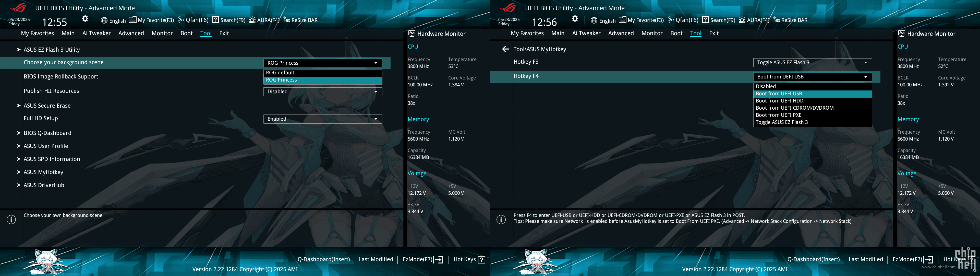This screenshot has height=276, width=980.
Task: Open Qfan(F6) fan icon in right window
Action: click(671, 20)
